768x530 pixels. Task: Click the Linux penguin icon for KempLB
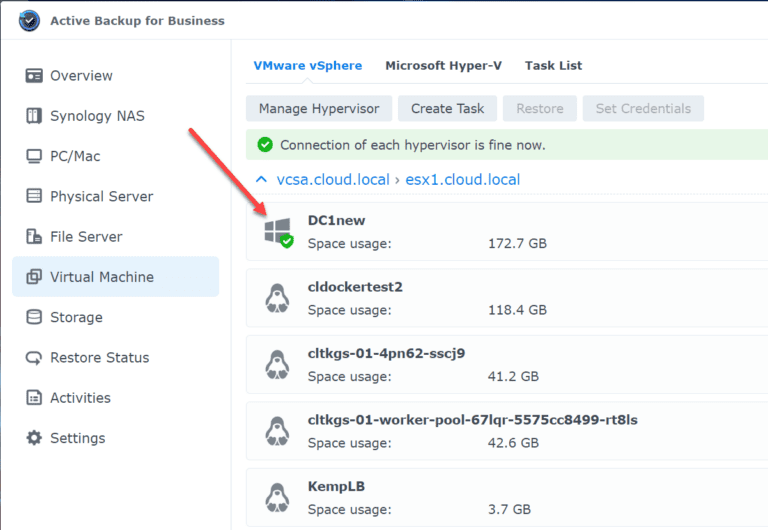point(276,498)
